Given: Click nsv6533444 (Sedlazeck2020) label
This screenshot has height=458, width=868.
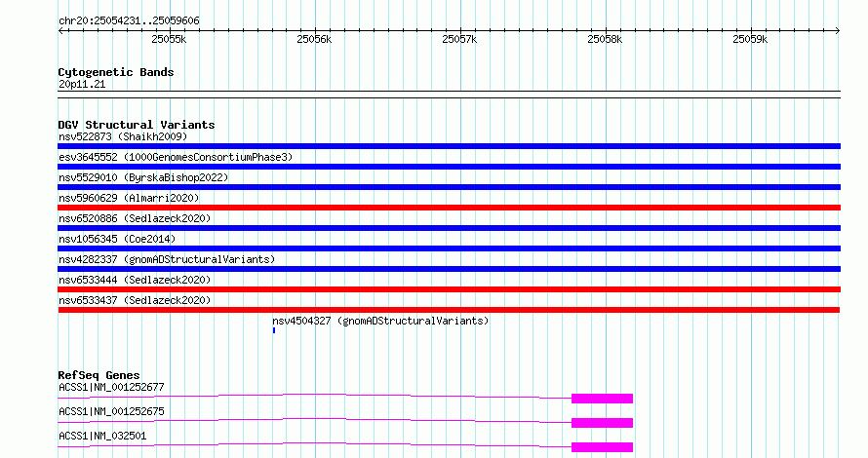Looking at the screenshot, I should tap(135, 280).
